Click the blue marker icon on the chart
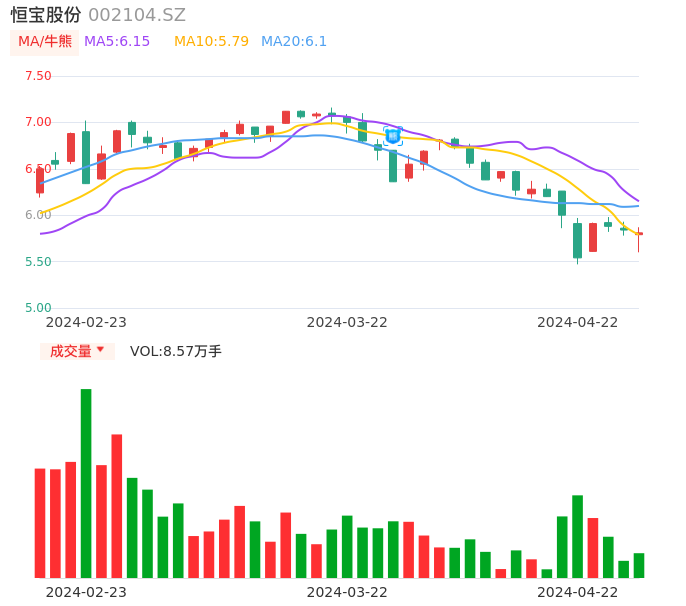Screen dimensions: 686x606 coord(393,135)
